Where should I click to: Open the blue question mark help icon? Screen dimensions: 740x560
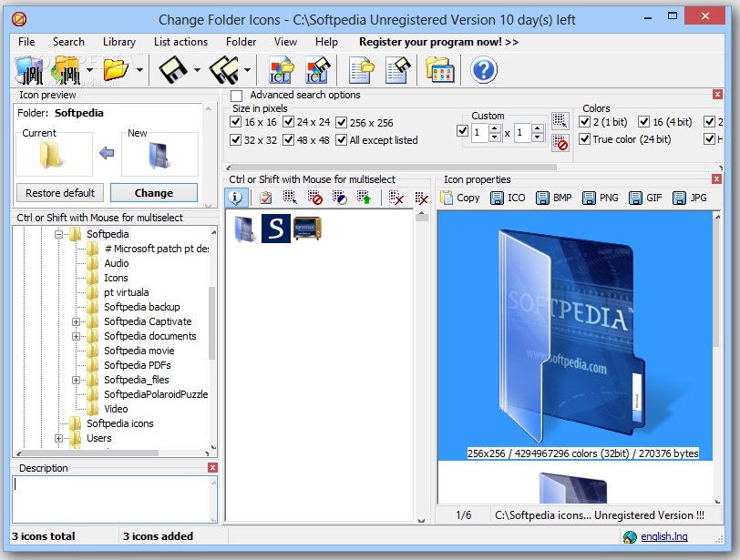(484, 70)
